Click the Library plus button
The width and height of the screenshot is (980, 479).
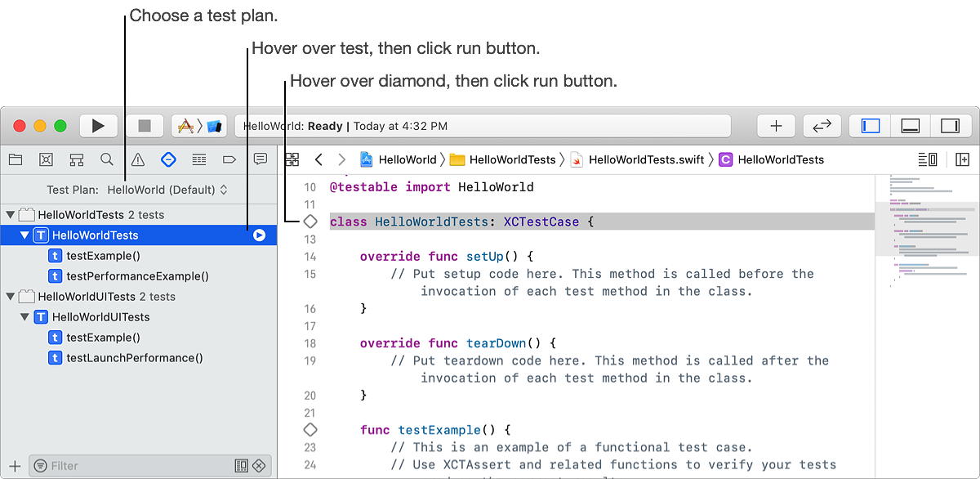pyautogui.click(x=776, y=126)
